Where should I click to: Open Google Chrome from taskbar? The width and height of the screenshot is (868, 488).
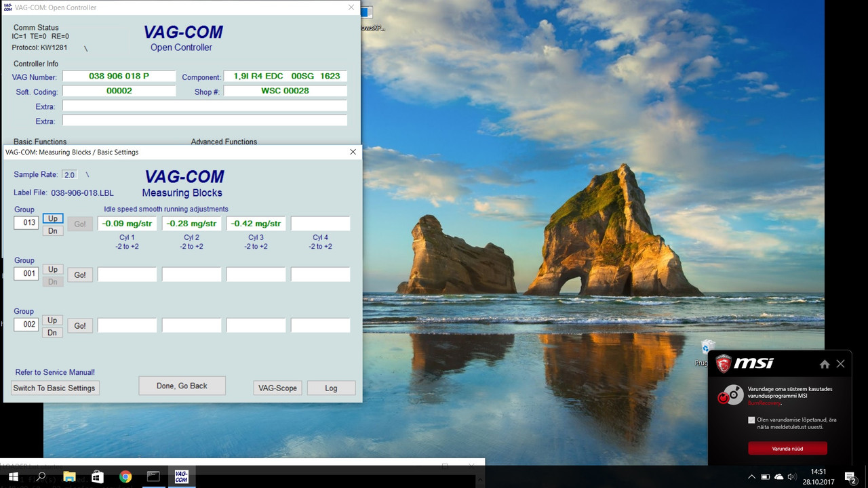point(125,476)
